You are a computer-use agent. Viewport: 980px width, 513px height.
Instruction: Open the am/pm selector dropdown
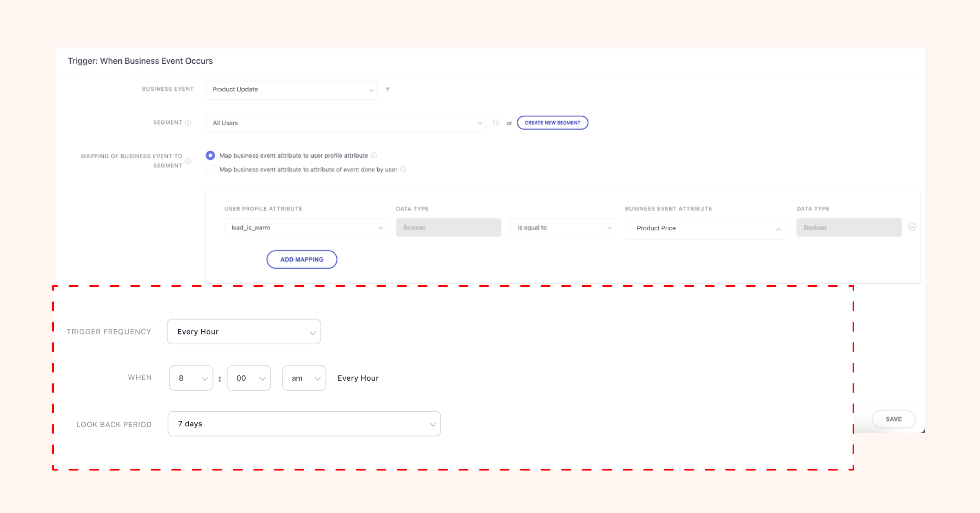click(304, 378)
